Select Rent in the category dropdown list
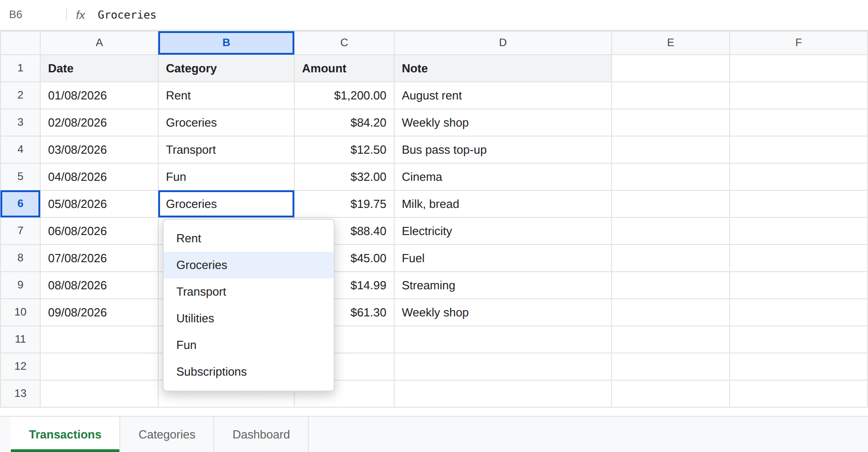This screenshot has width=868, height=452. pos(248,238)
